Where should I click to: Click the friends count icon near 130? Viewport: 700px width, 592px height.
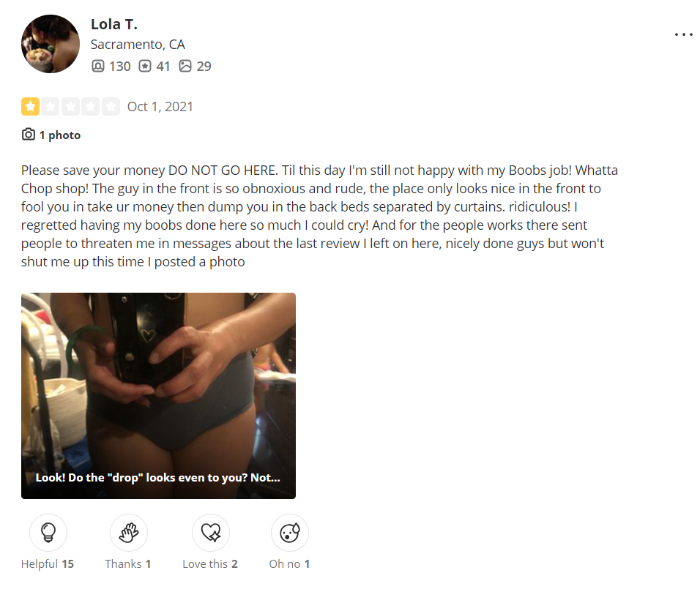point(98,66)
